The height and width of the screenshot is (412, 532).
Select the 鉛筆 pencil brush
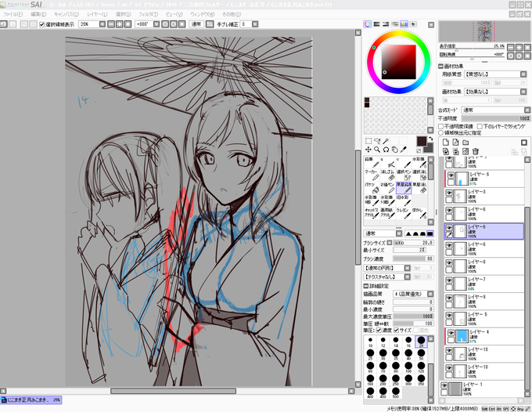click(372, 162)
